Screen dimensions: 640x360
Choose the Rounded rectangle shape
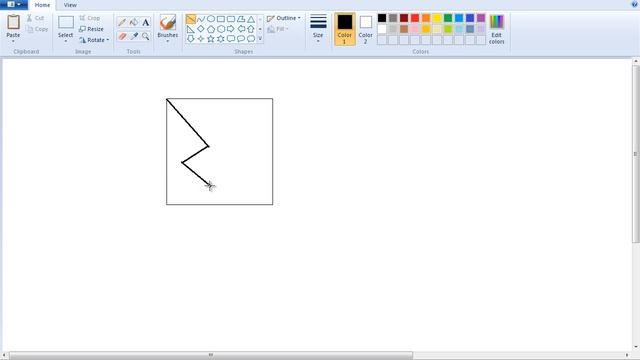click(231, 19)
